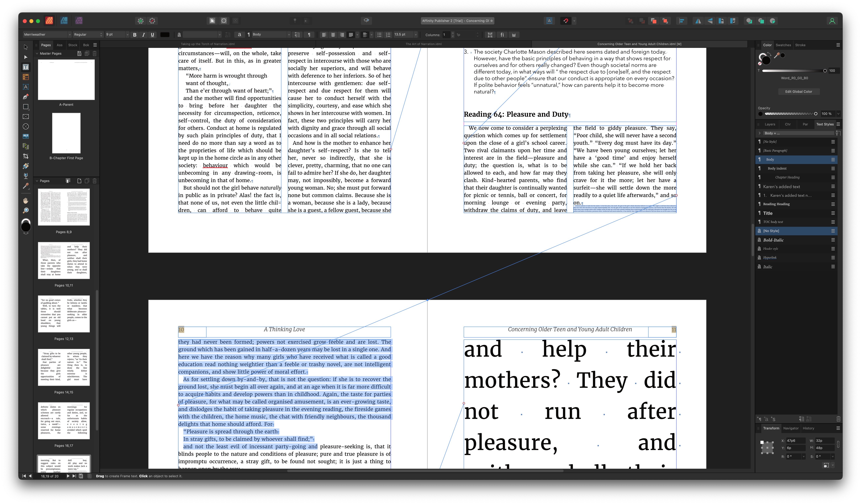861x504 pixels.
Task: Select the Zoom magnifier tool
Action: click(x=26, y=210)
